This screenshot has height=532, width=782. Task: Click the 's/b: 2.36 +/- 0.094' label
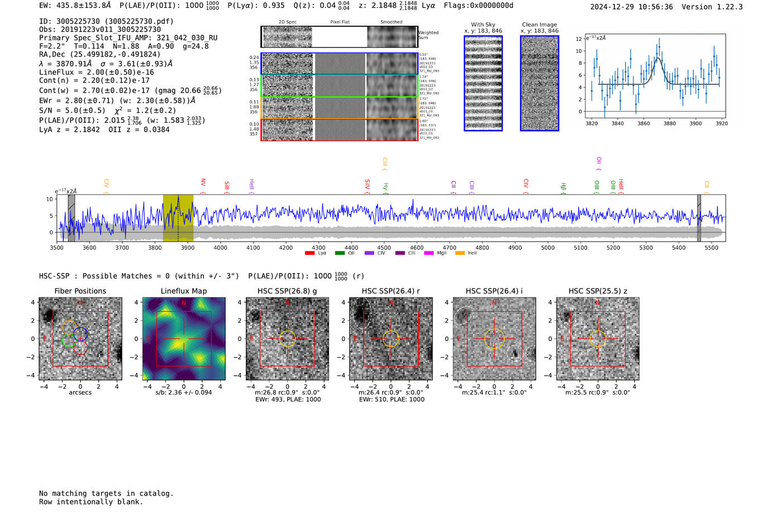(x=184, y=392)
